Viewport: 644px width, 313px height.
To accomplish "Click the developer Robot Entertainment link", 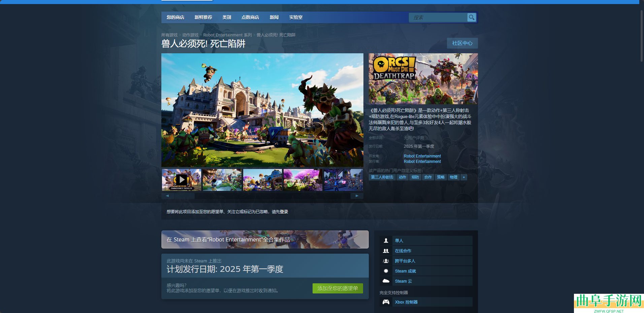I will point(422,156).
